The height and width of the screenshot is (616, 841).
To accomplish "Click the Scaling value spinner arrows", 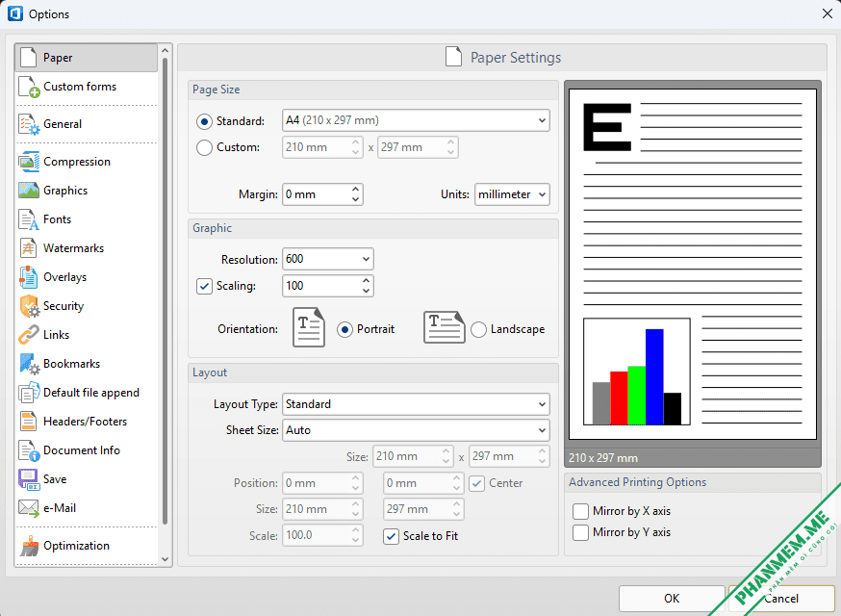I will tap(366, 286).
